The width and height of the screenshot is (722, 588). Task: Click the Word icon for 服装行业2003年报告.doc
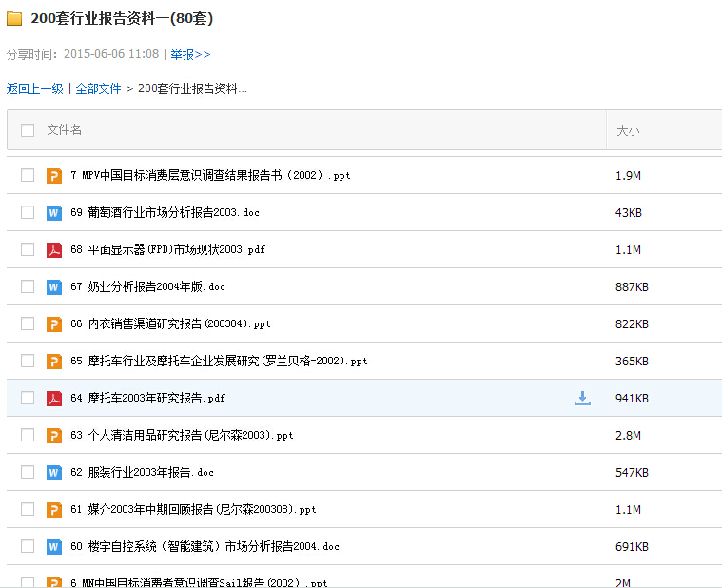pos(54,472)
